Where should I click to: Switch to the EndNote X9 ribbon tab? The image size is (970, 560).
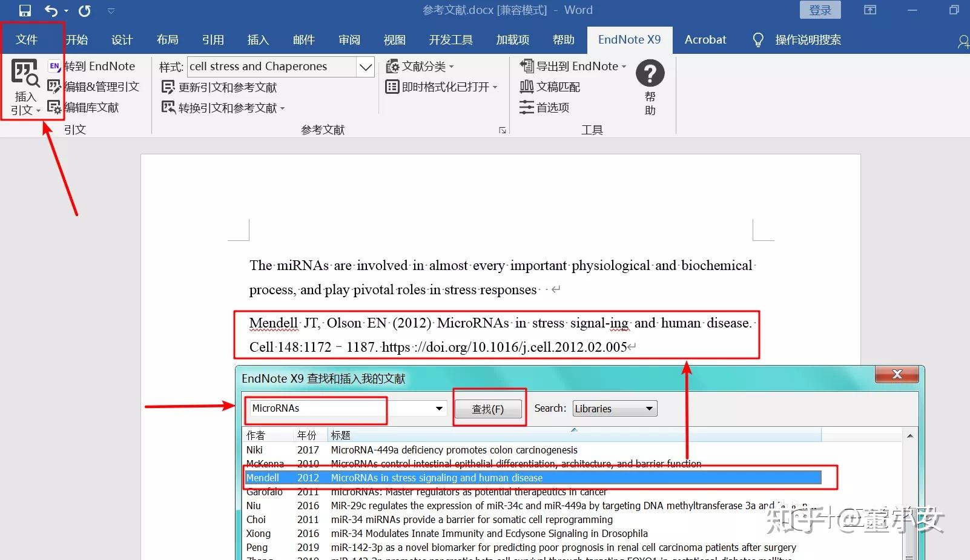[630, 39]
